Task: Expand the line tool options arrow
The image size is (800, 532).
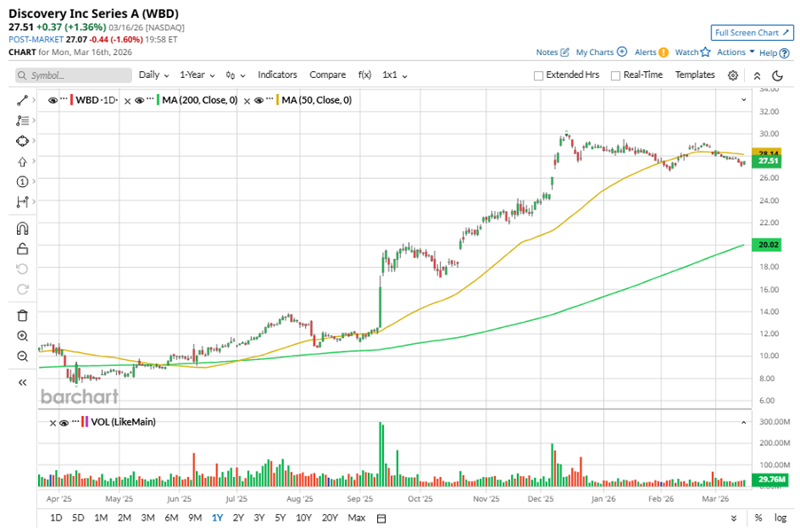Action: (x=34, y=100)
